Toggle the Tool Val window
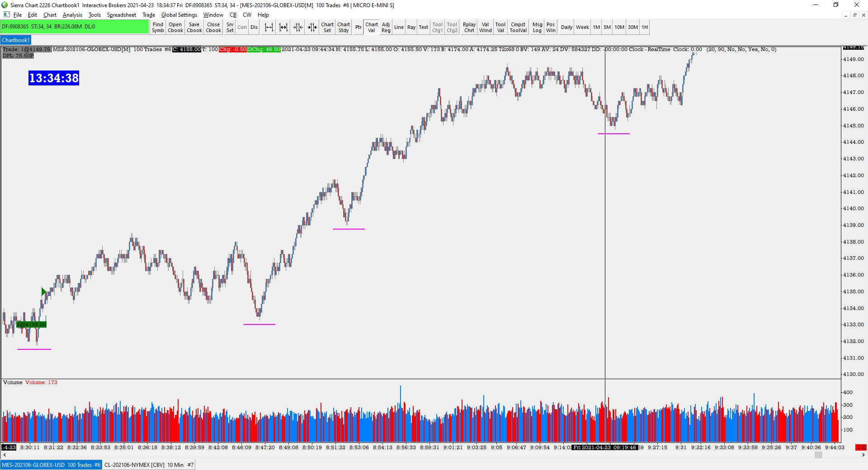 tap(500, 28)
